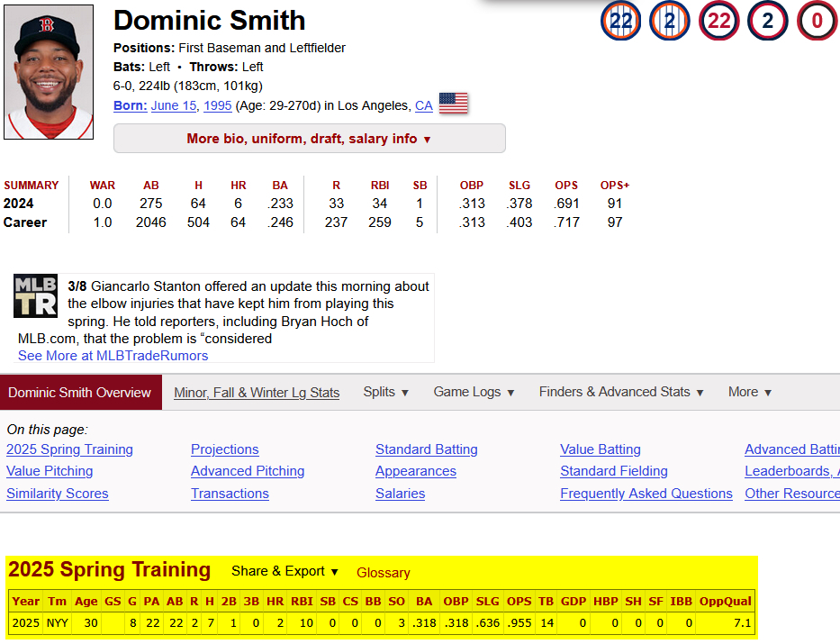Viewport: 840px width, 644px height.
Task: Click the BA column header in spring table
Action: coord(424,601)
